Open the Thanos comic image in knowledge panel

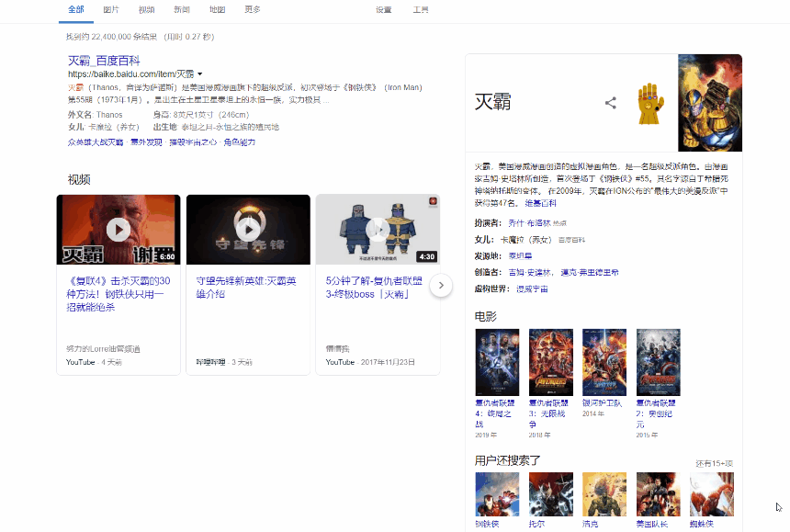point(709,103)
